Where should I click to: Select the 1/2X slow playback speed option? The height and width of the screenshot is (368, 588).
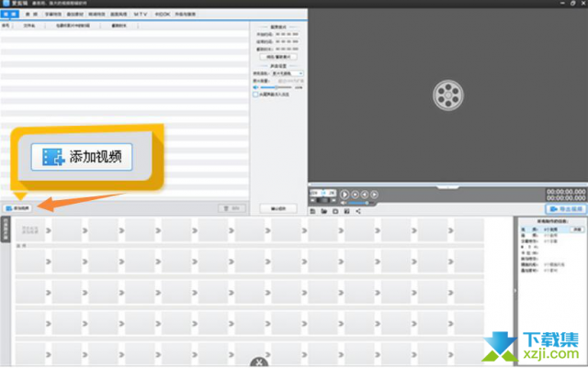coord(314,193)
